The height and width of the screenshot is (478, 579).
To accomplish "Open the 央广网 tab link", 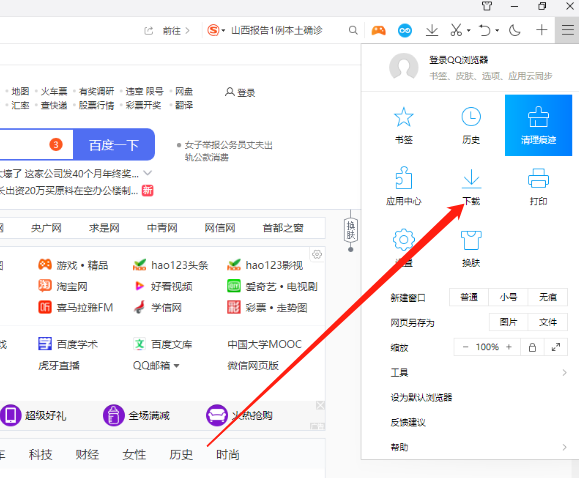I will point(46,228).
